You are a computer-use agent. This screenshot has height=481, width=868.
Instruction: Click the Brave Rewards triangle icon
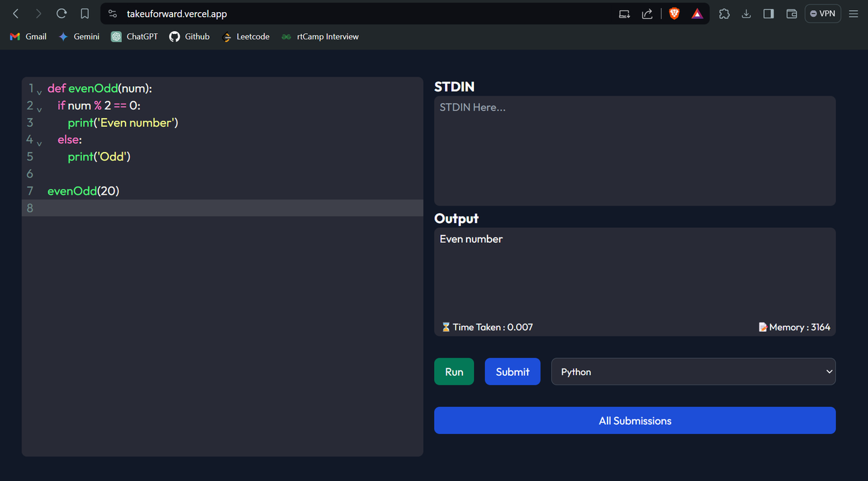point(697,14)
